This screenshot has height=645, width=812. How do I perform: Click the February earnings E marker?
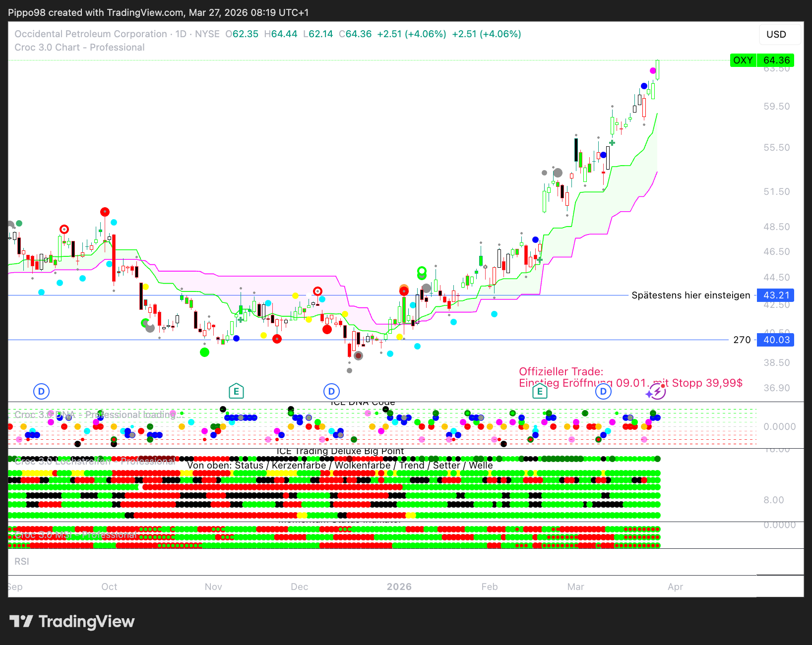[539, 392]
